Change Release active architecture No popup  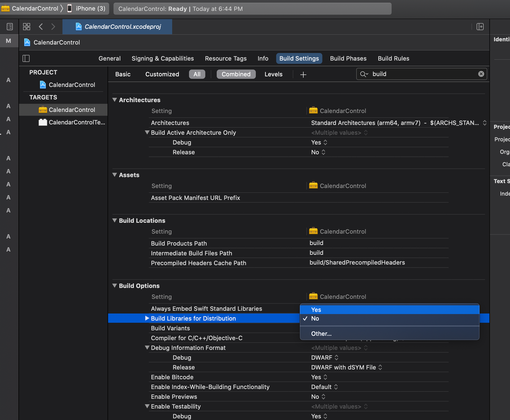pos(318,152)
